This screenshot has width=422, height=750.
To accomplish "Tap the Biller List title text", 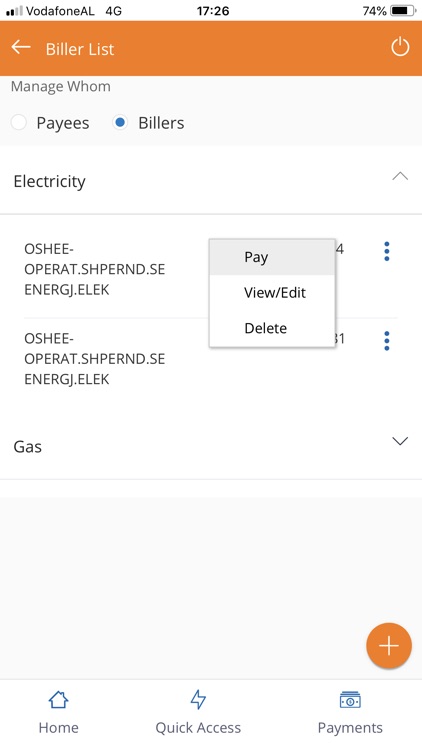I will coord(80,49).
